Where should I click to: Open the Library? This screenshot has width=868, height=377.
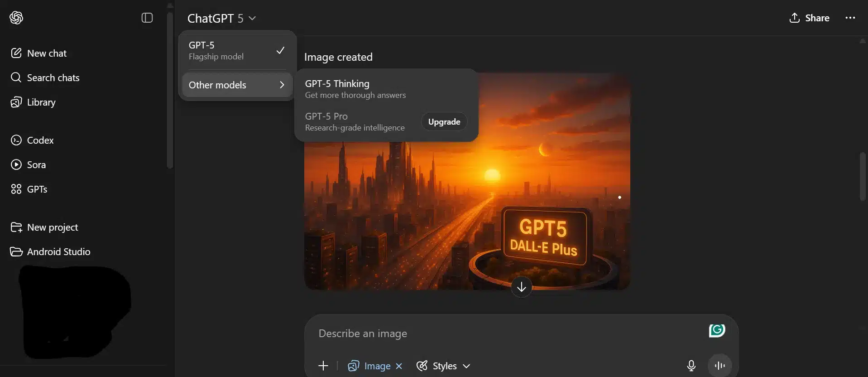(33, 102)
